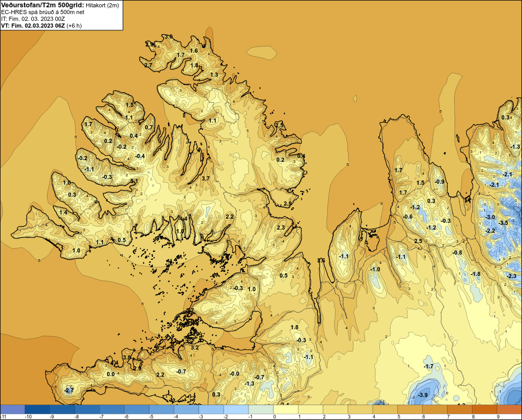Viewport: 522px width, 420px height.
Task: Click the '2.3' temperature label
Action: click(x=281, y=227)
